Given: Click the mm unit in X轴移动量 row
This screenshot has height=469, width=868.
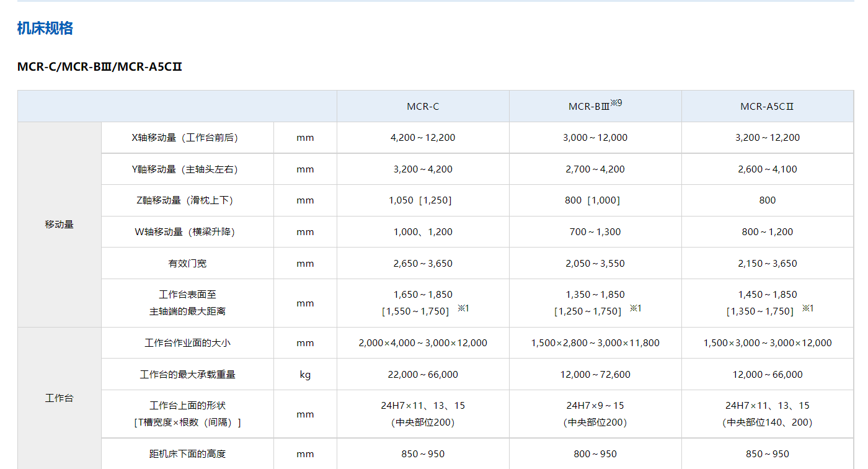Looking at the screenshot, I should (305, 138).
